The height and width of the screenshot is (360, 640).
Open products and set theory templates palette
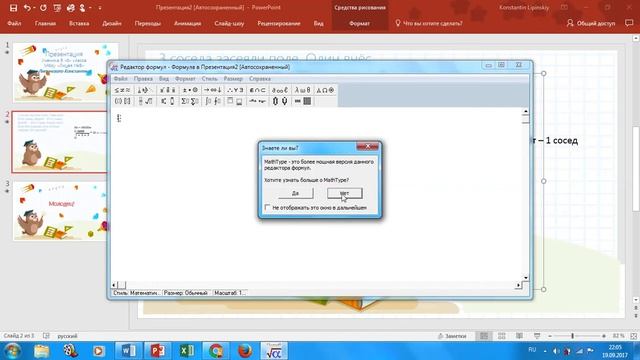pyautogui.click(x=280, y=101)
